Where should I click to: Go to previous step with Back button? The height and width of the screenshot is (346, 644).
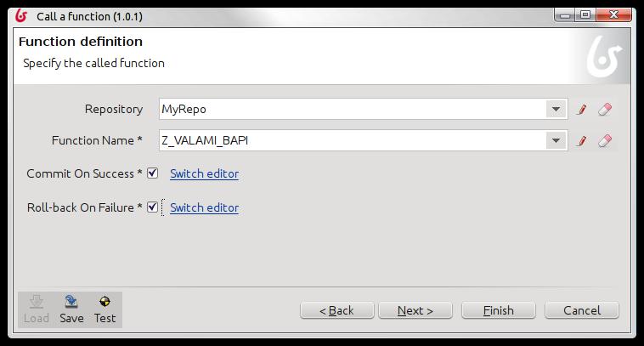(x=336, y=310)
